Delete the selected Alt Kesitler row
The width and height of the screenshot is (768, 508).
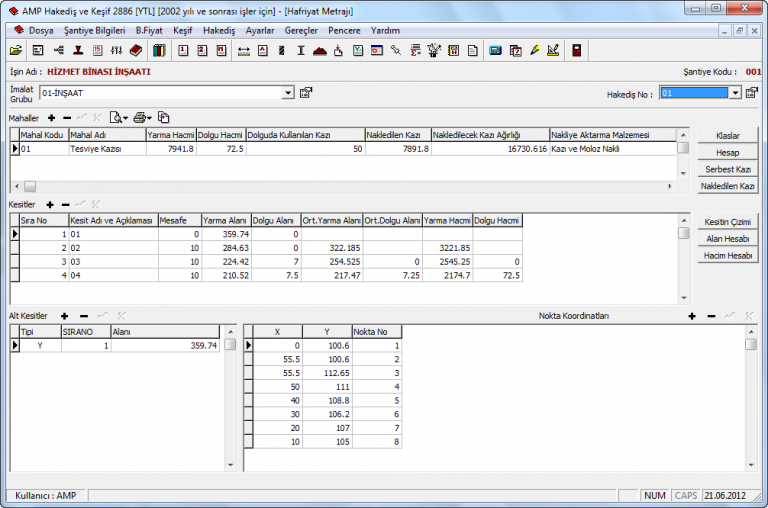click(83, 316)
